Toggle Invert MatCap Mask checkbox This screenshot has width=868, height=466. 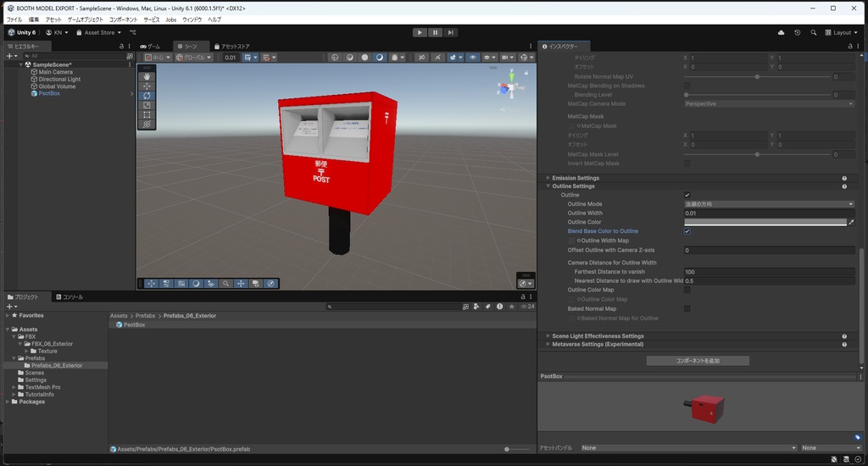pyautogui.click(x=687, y=164)
